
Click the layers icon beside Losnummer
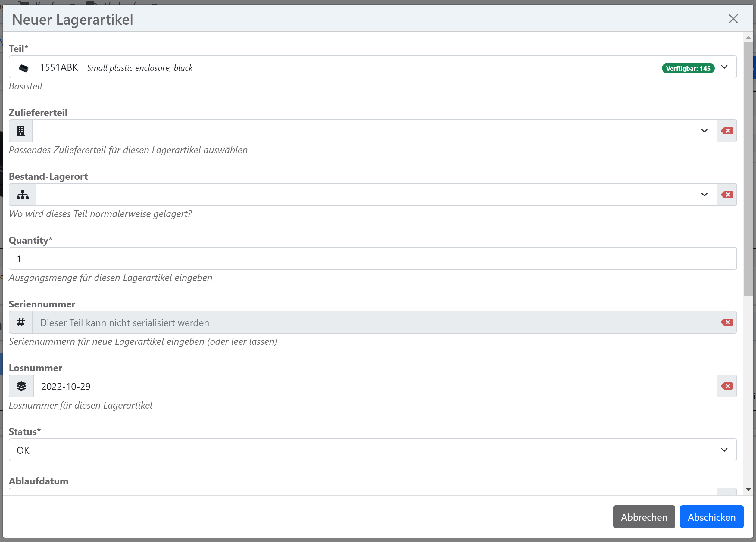(21, 386)
